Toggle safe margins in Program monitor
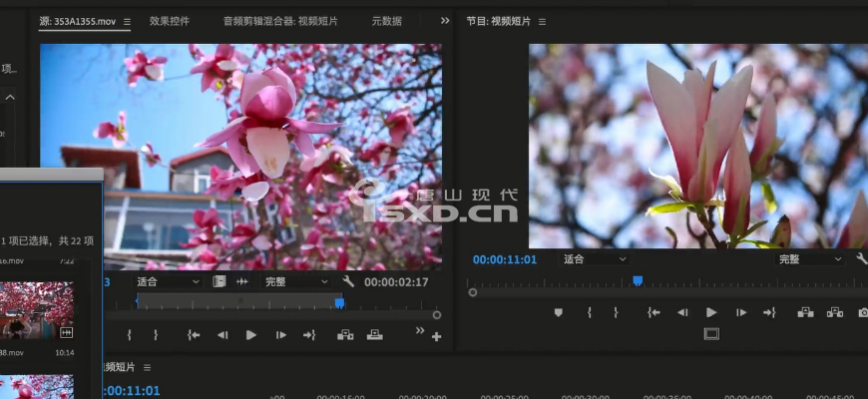Viewport: 868px width, 399px height. (712, 334)
